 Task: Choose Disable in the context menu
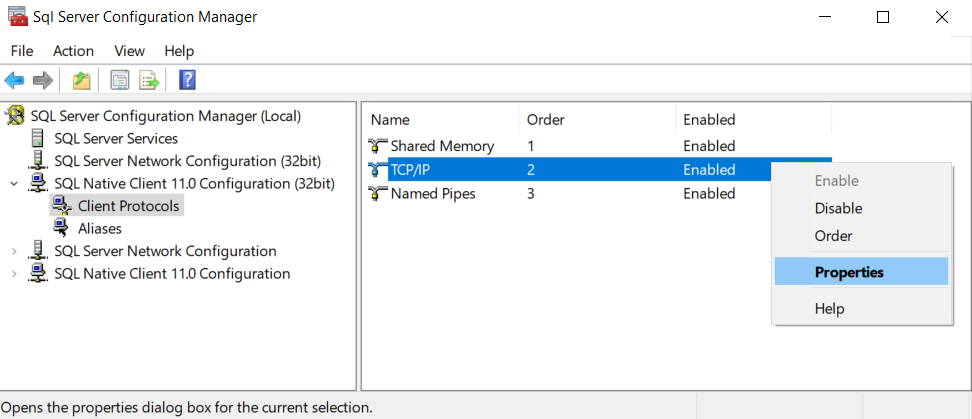coord(838,208)
